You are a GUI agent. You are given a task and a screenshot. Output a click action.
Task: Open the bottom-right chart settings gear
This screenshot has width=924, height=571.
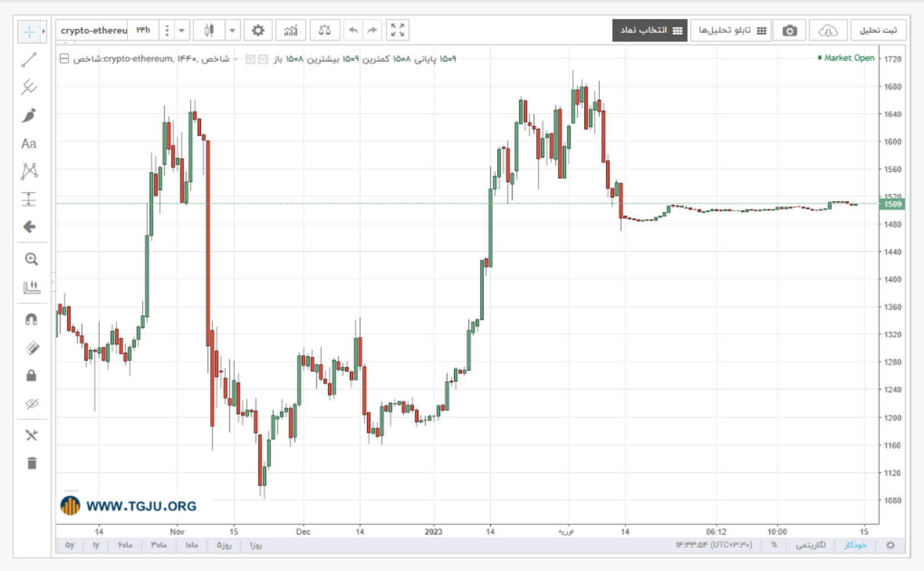pos(890,545)
